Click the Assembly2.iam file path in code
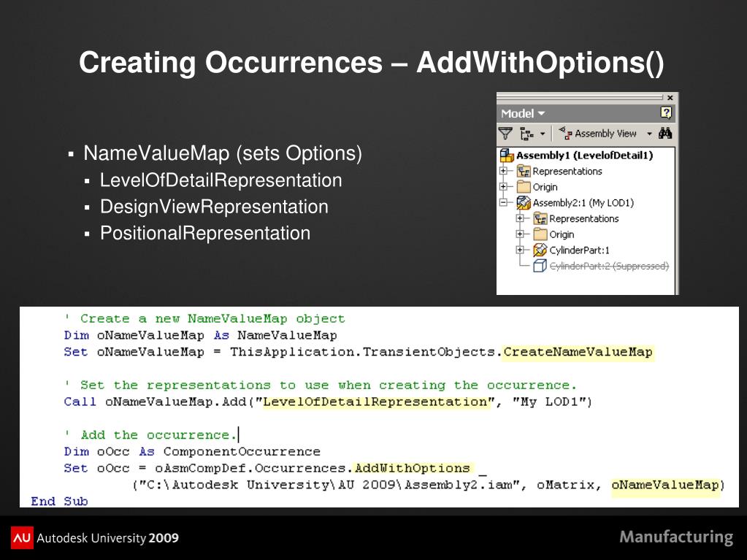The height and width of the screenshot is (560, 747). pyautogui.click(x=329, y=486)
